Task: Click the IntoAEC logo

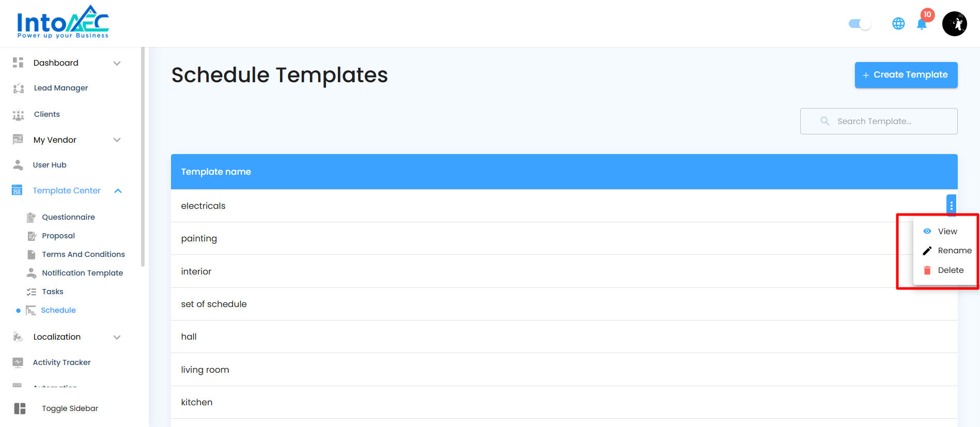Action: [63, 22]
